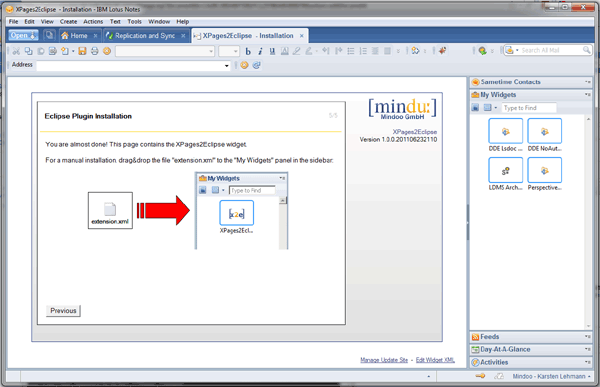The width and height of the screenshot is (600, 387).
Task: Click the Activities panel header
Action: point(531,362)
